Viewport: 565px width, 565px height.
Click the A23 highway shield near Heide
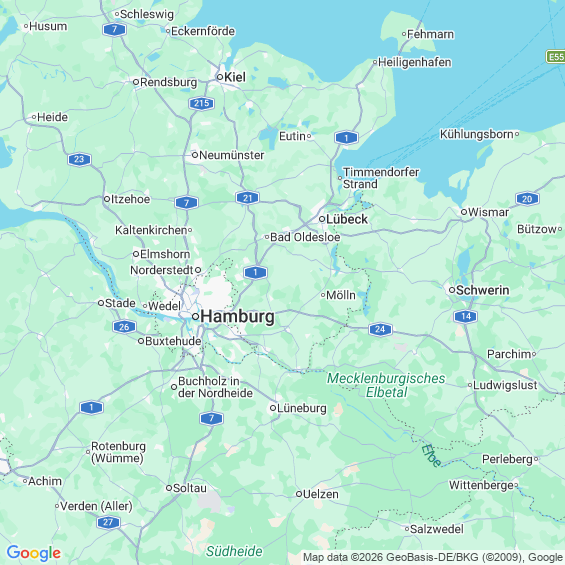click(79, 159)
